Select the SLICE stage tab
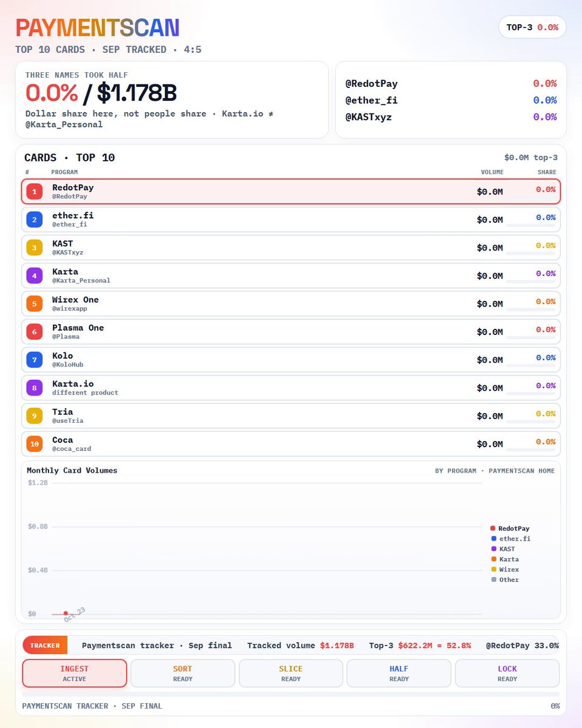This screenshot has width=582, height=728. pos(291,673)
